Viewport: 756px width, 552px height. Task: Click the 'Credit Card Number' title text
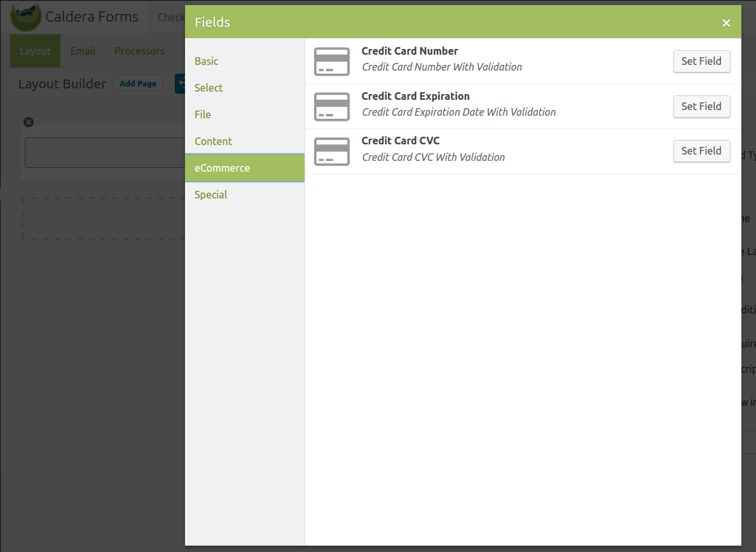[x=410, y=51]
